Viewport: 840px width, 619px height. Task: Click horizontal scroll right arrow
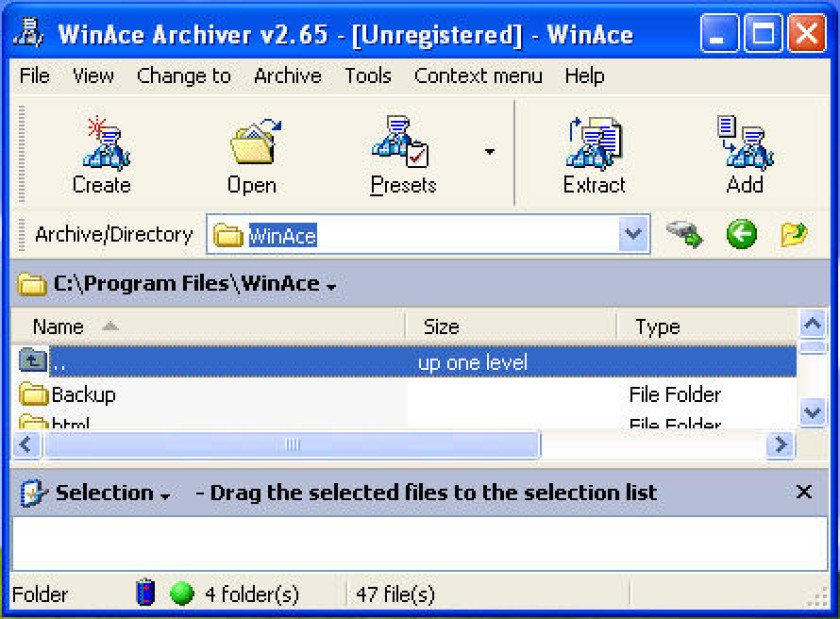(x=781, y=444)
